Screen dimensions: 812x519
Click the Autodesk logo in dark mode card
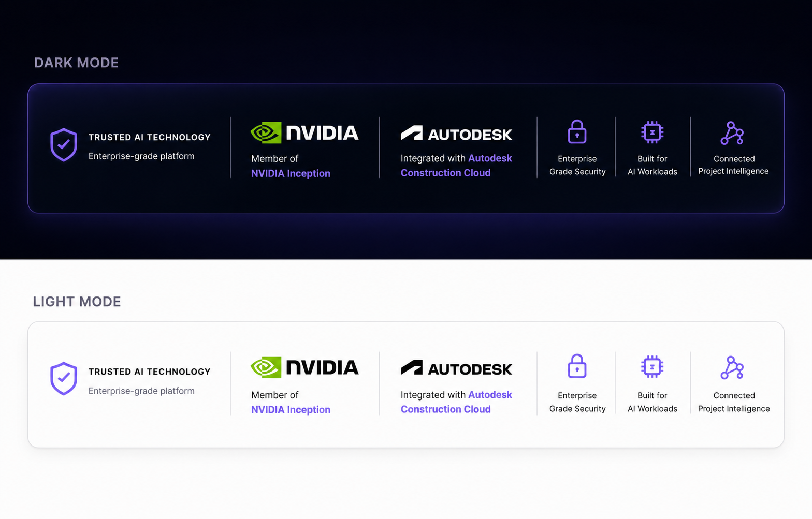pyautogui.click(x=456, y=134)
